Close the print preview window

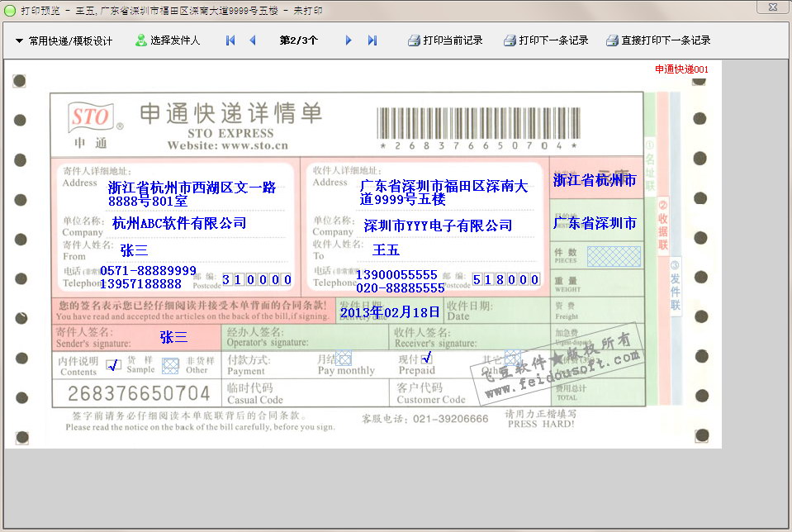tap(771, 7)
